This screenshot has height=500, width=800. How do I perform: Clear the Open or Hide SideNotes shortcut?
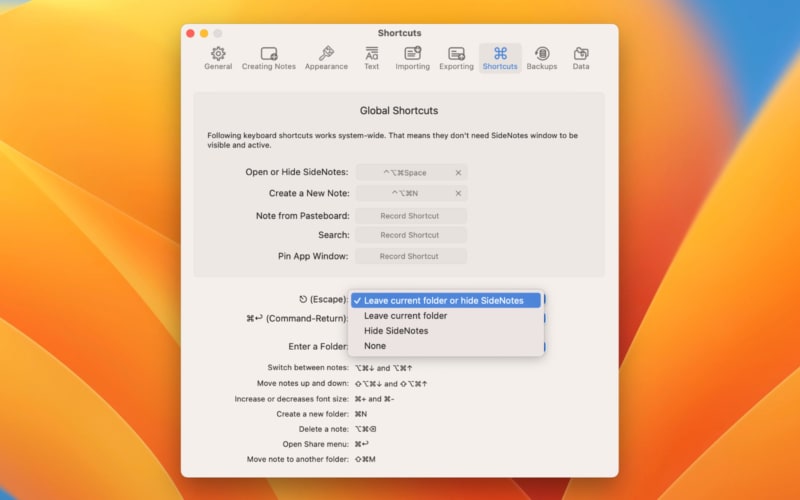(458, 173)
